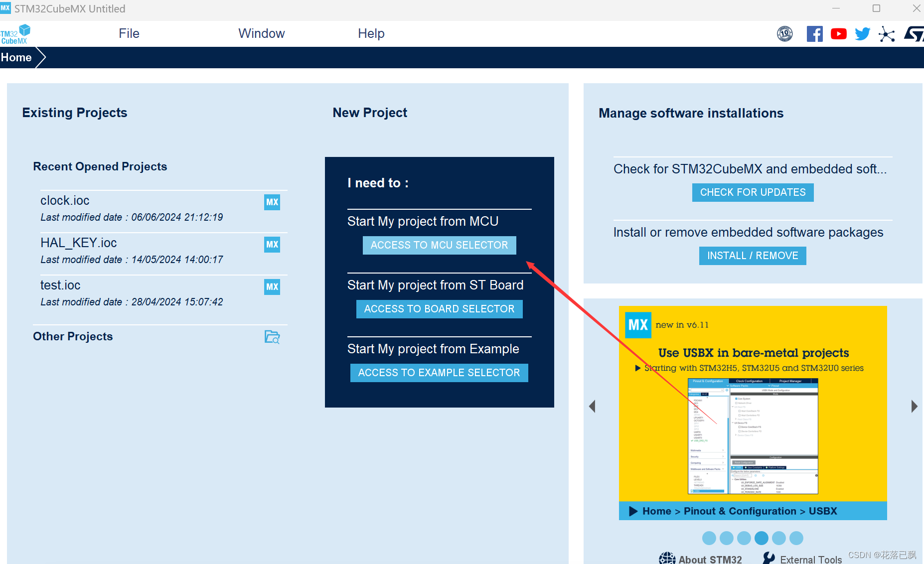
Task: Click MX icon beside HAL_KEY.ioc
Action: click(x=272, y=245)
